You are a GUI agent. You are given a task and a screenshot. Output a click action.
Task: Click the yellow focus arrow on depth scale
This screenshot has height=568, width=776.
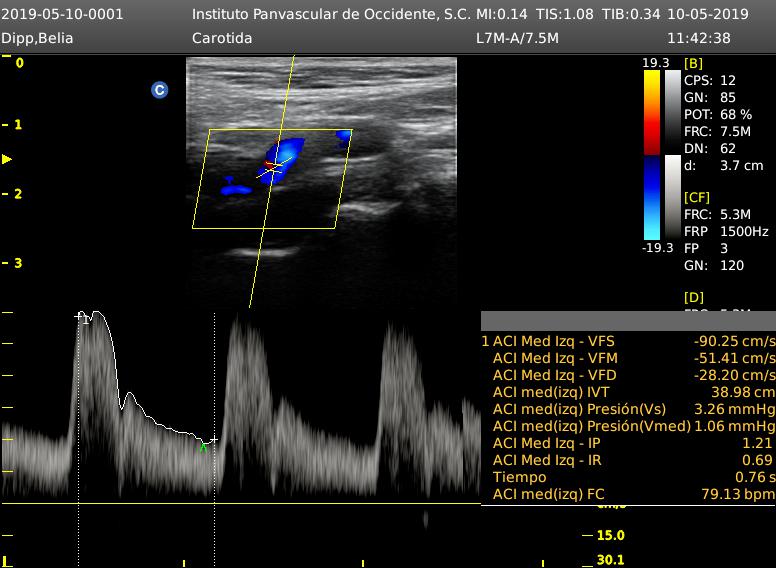click(7, 159)
